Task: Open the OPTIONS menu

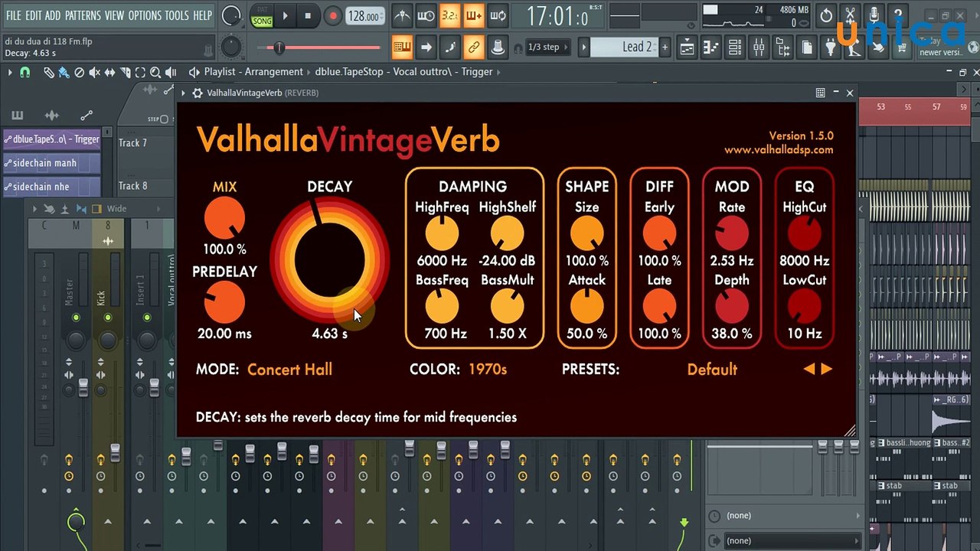Action: point(145,15)
